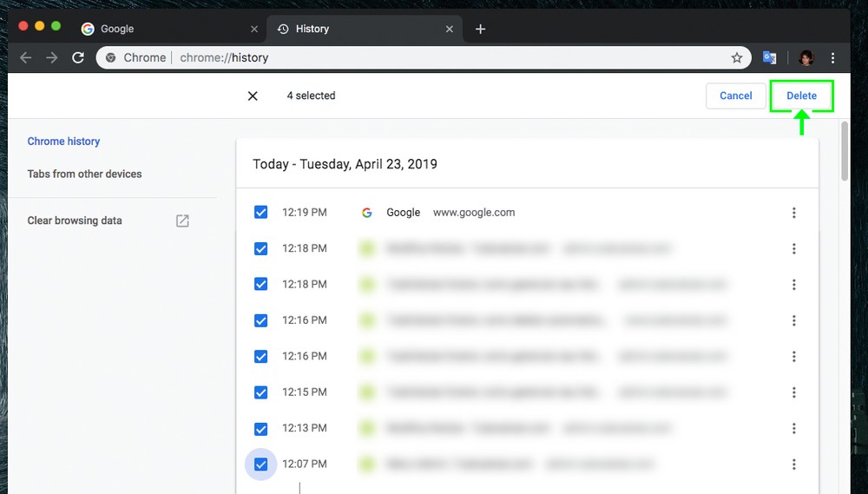
Task: Bookmark page using the star icon
Action: tap(737, 58)
